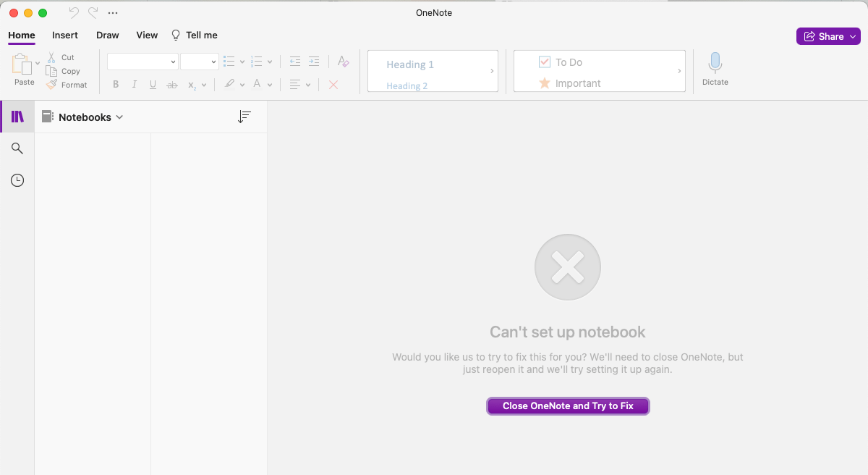Screen dimensions: 868x475
Task: Click the font color A icon
Action: pos(257,84)
